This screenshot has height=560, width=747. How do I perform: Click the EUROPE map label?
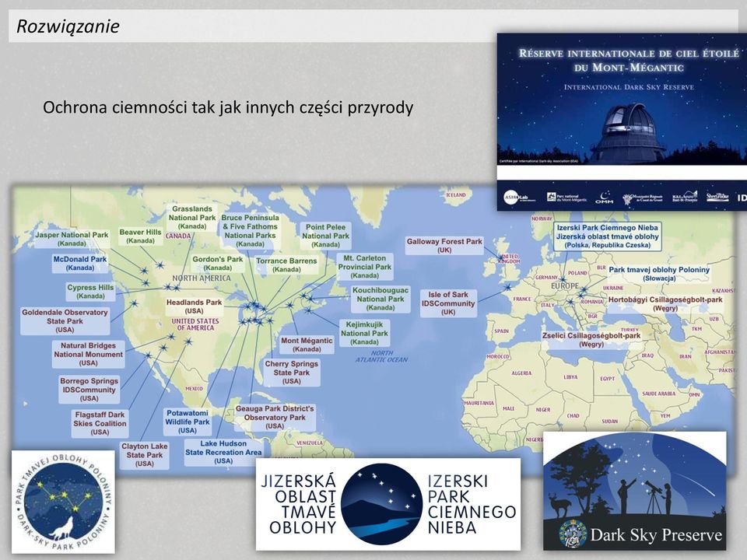click(565, 286)
